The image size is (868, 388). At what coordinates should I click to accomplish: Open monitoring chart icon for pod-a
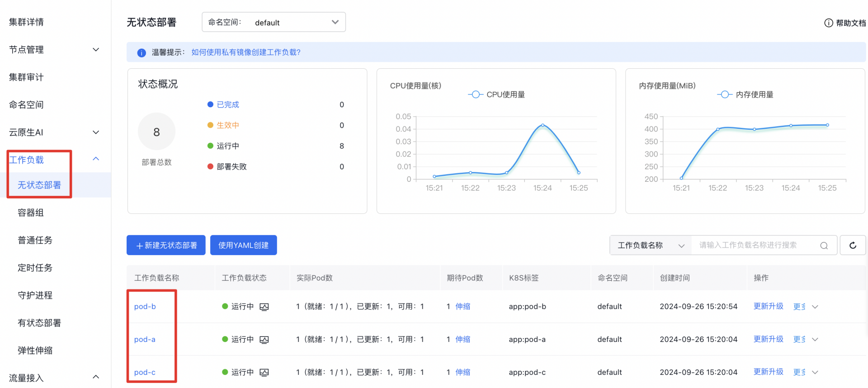click(264, 340)
